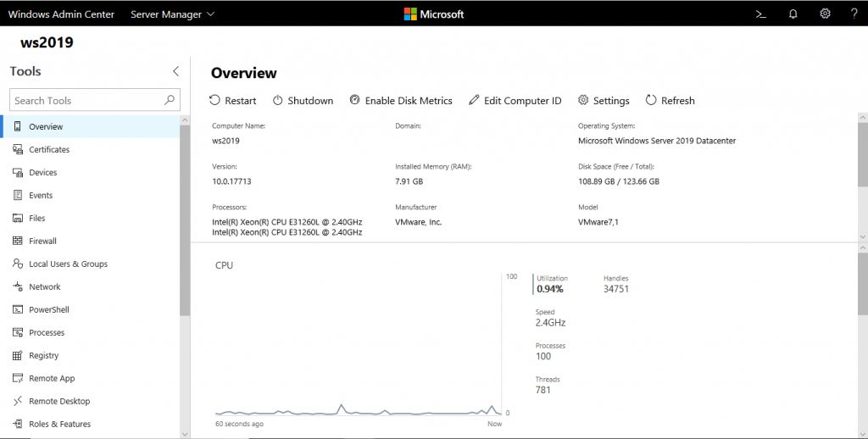
Task: Open the Remote Desktop tool
Action: 91,401
